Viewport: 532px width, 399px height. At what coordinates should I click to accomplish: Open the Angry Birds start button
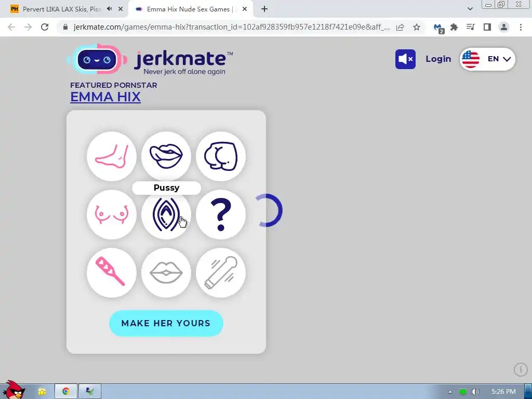coord(13,390)
